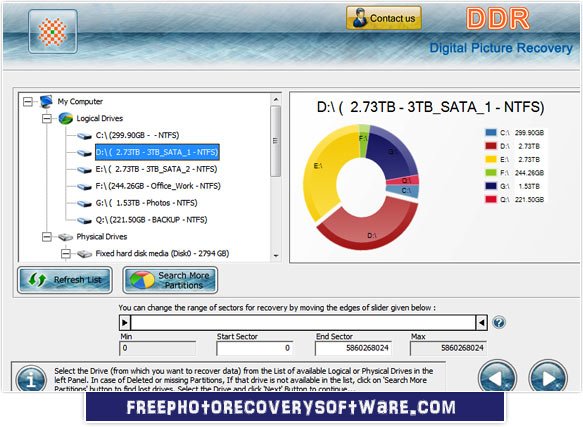This screenshot has width=583, height=427.
Task: Click the End Sector input field
Action: pos(353,348)
